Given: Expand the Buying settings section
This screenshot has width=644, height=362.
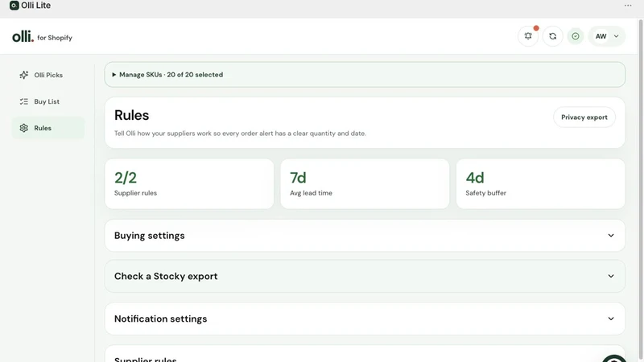Looking at the screenshot, I should click(365, 236).
